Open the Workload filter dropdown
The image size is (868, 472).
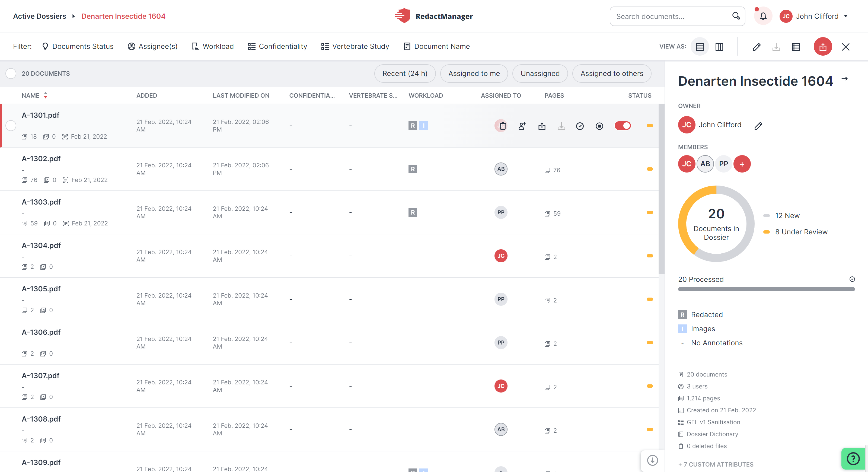[212, 46]
